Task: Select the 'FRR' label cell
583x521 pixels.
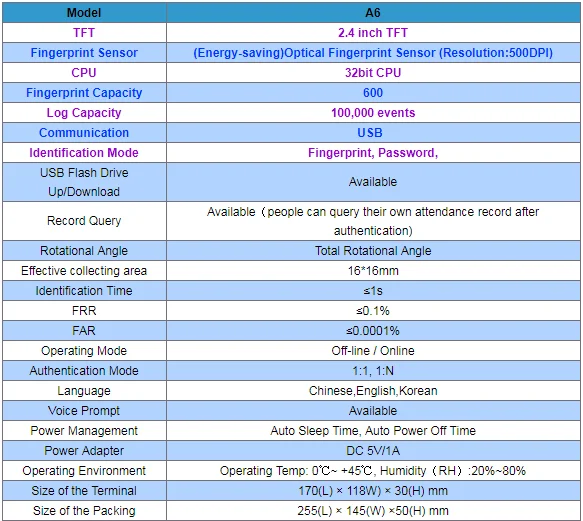Action: pyautogui.click(x=84, y=311)
